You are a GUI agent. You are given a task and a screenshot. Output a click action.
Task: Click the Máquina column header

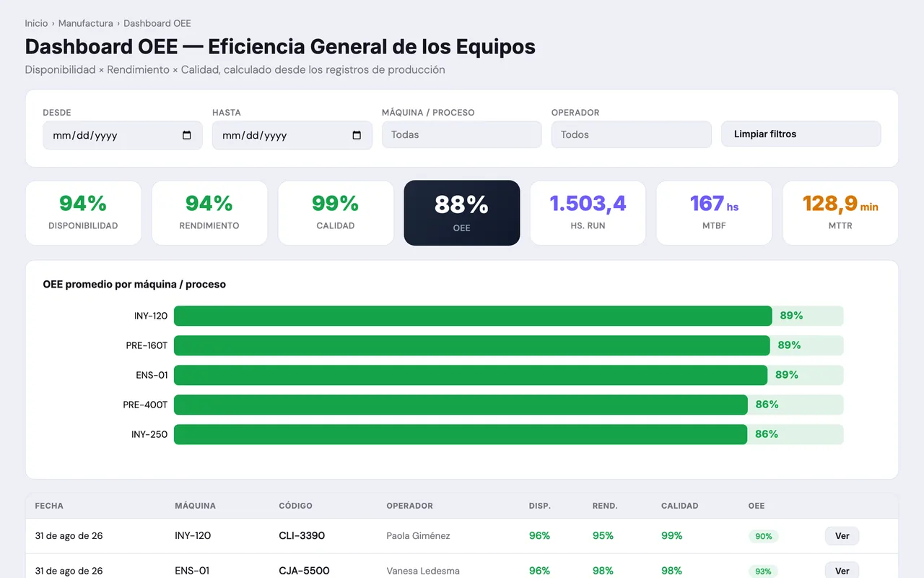tap(195, 506)
